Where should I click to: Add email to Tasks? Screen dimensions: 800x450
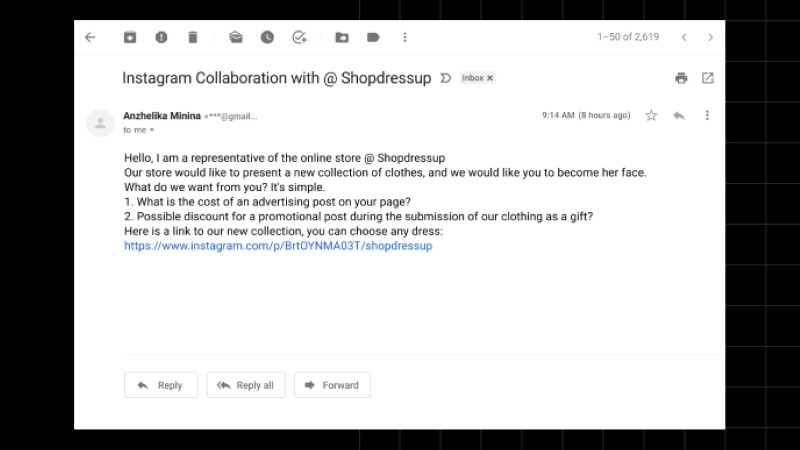(299, 37)
